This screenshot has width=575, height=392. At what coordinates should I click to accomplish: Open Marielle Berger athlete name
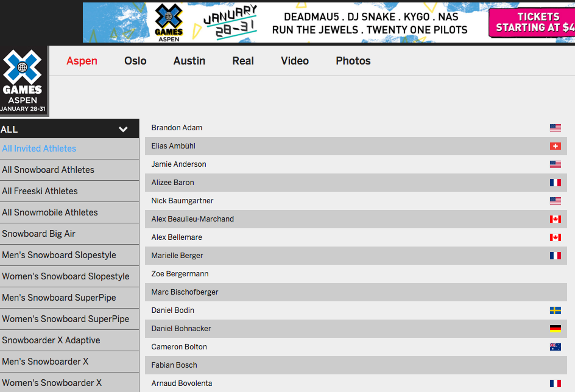point(177,256)
